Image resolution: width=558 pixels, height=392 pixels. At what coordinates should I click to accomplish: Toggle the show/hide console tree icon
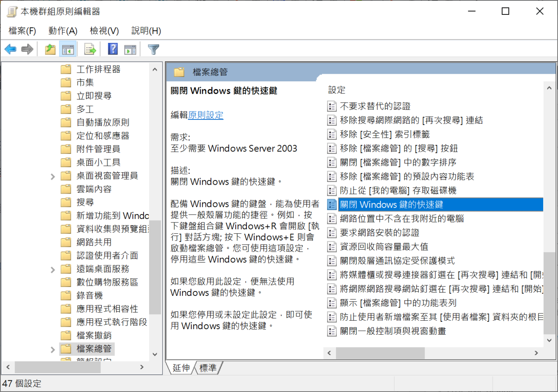coord(68,49)
